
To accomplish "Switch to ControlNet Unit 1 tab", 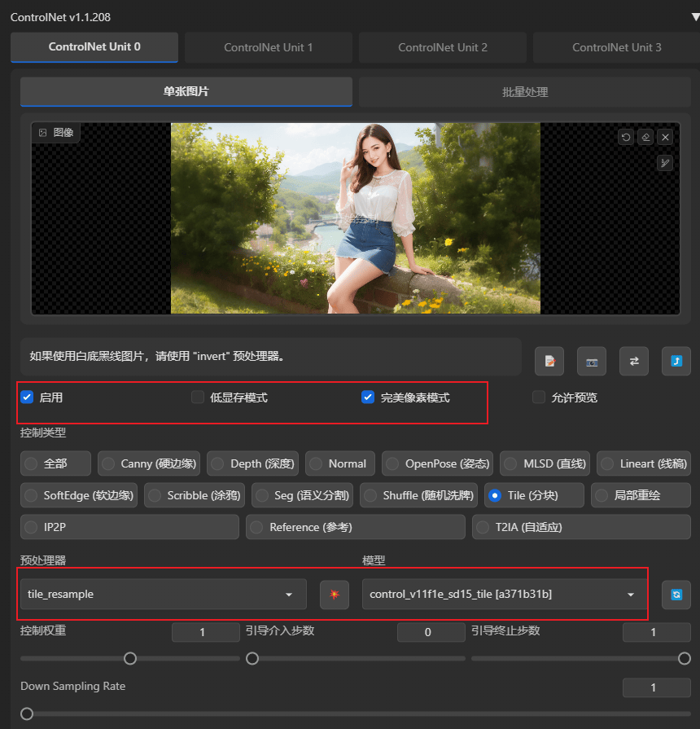I will tap(269, 47).
